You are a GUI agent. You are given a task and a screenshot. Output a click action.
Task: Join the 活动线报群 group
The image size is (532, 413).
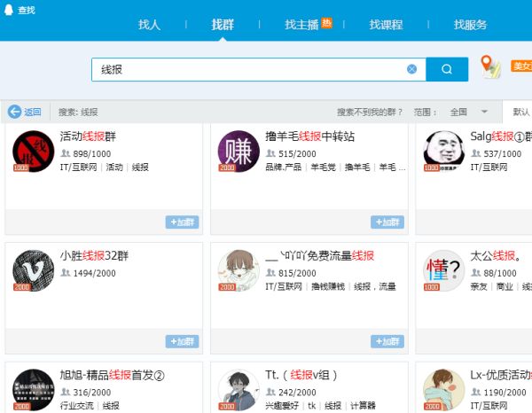coord(182,222)
